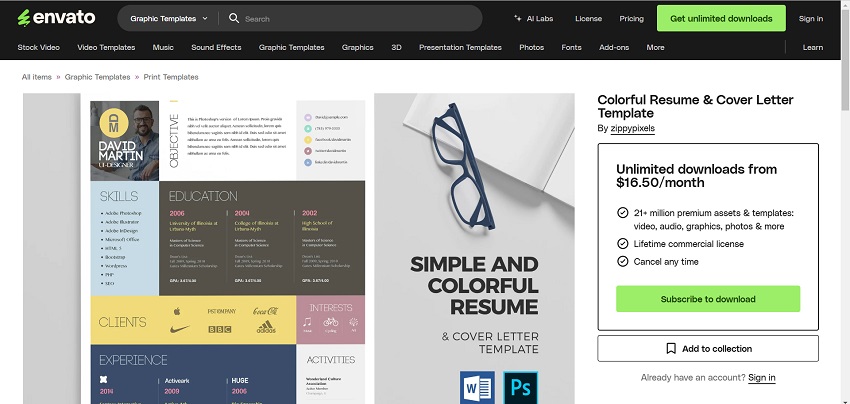Click the Photoshop Ps icon in preview

tap(520, 388)
